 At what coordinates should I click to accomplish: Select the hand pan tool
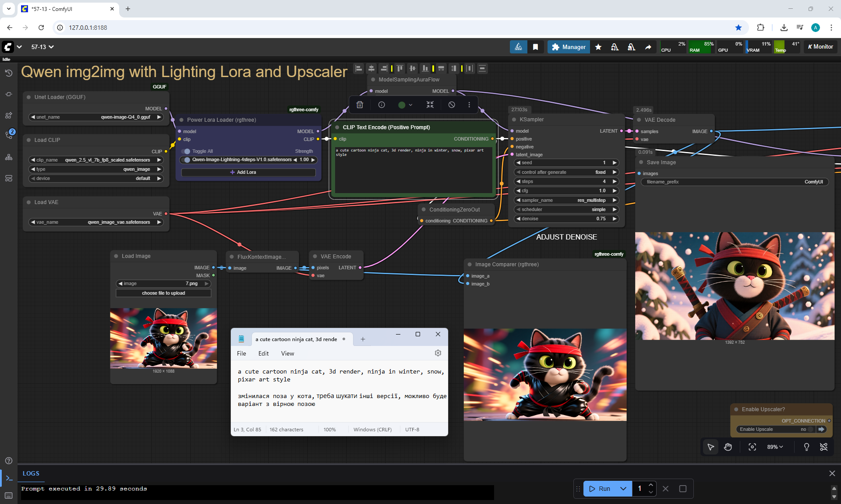728,447
